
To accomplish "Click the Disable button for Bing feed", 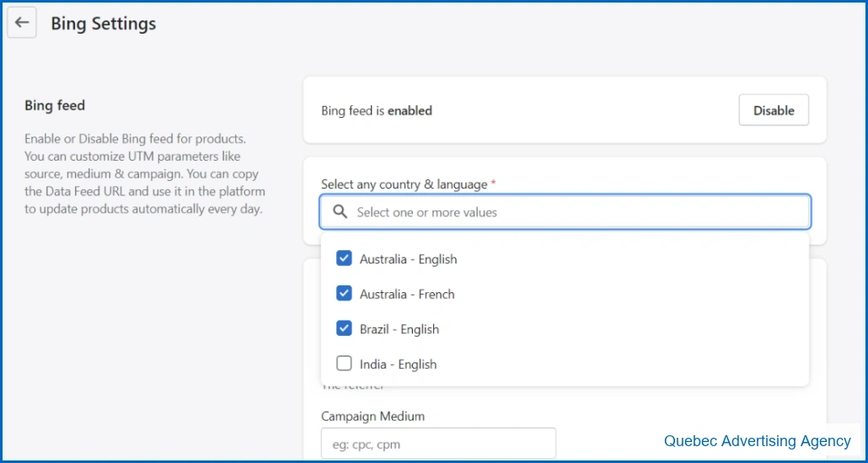I will click(x=774, y=110).
